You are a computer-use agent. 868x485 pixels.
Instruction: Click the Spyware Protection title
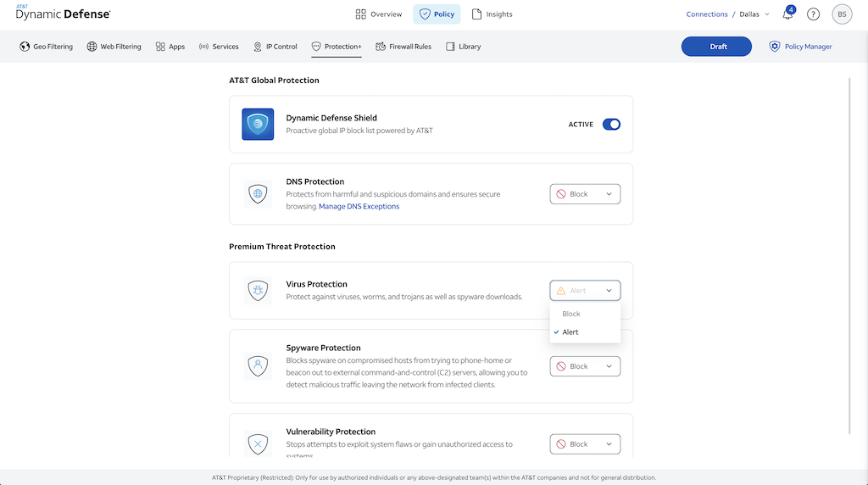323,348
